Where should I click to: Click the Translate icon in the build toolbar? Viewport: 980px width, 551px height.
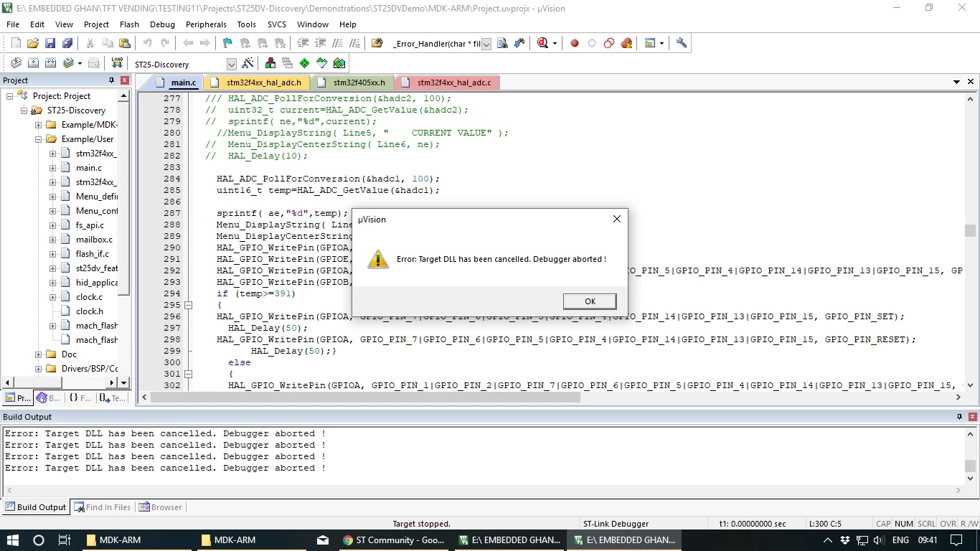click(16, 63)
